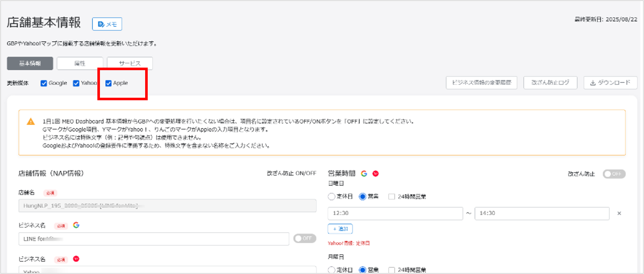This screenshot has height=274, width=644.
Task: Click the warning triangle in the notice box
Action: (x=31, y=121)
